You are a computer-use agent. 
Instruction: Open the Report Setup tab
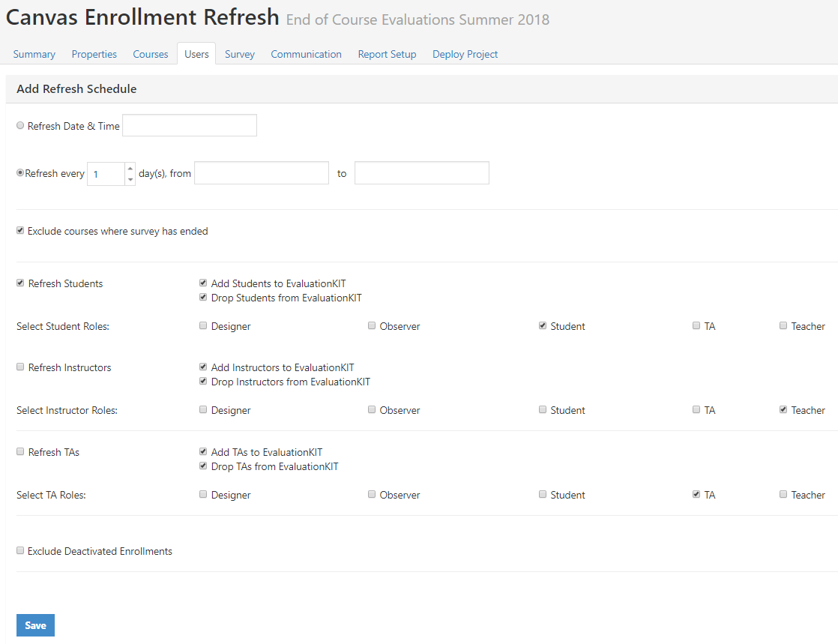click(x=387, y=54)
